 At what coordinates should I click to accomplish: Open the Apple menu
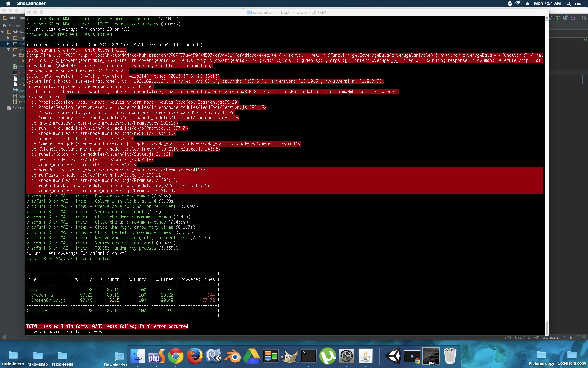(8, 3)
